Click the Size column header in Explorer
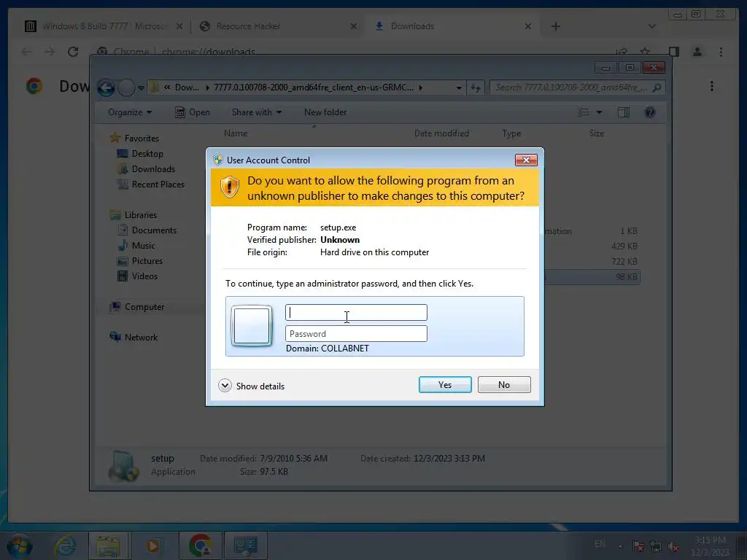Image resolution: width=747 pixels, height=560 pixels. coord(597,133)
